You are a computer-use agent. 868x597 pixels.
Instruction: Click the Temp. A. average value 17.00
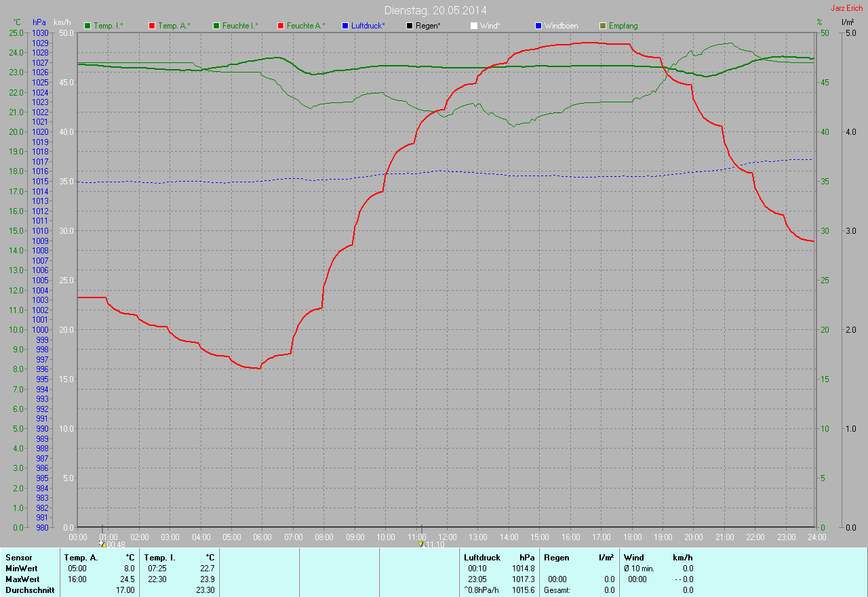click(x=125, y=590)
